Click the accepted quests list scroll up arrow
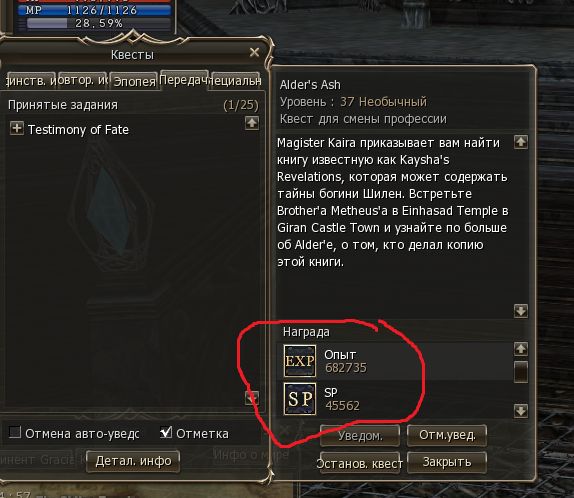Viewport: 574px width, 498px height. click(252, 123)
